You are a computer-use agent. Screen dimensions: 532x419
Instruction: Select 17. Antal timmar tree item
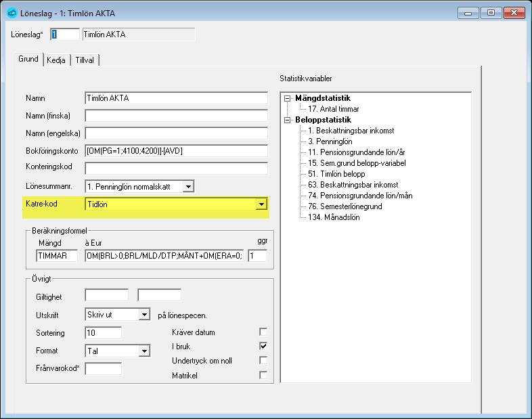[x=333, y=109]
